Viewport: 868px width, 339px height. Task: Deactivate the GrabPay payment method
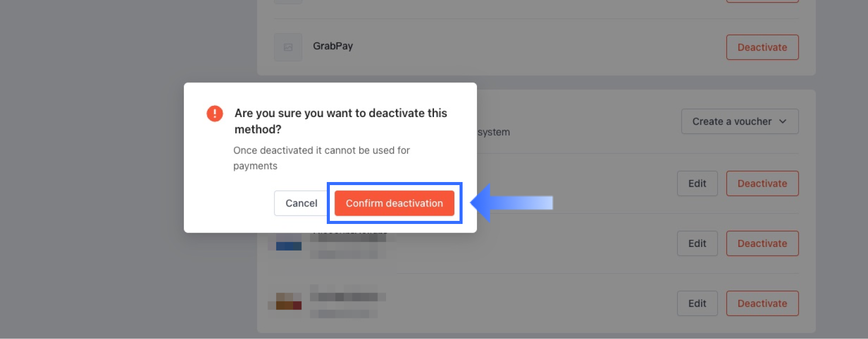click(x=762, y=47)
